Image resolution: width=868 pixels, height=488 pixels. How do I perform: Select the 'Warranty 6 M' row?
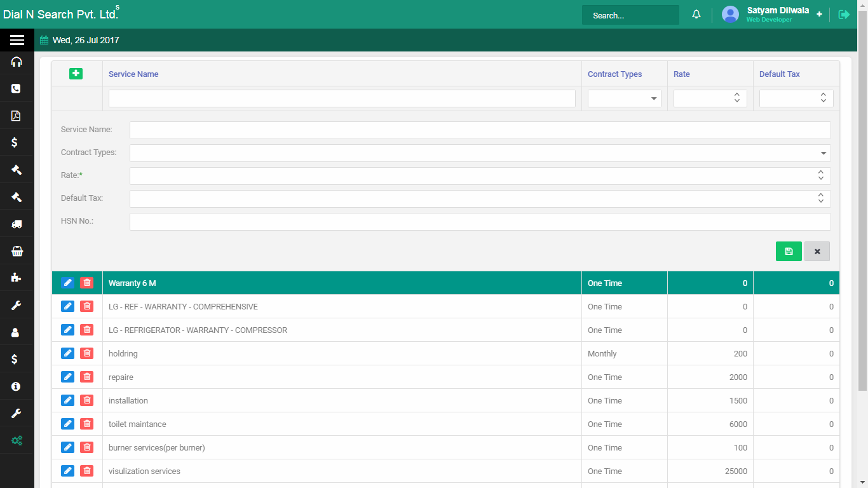[x=342, y=283]
